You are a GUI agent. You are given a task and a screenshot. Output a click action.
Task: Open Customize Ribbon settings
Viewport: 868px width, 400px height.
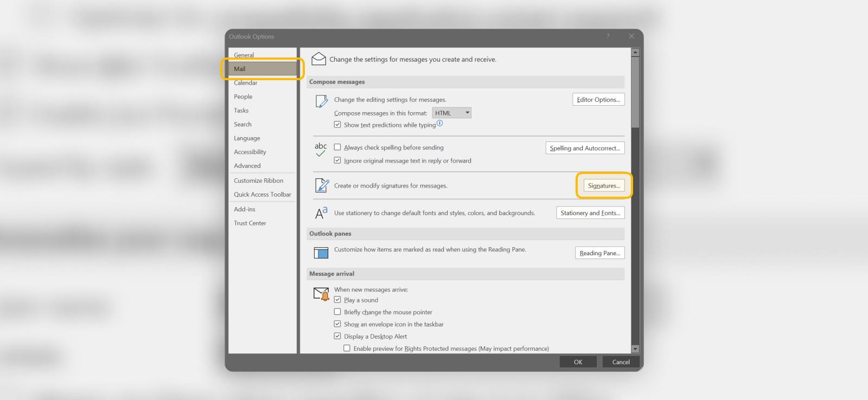pos(263,180)
